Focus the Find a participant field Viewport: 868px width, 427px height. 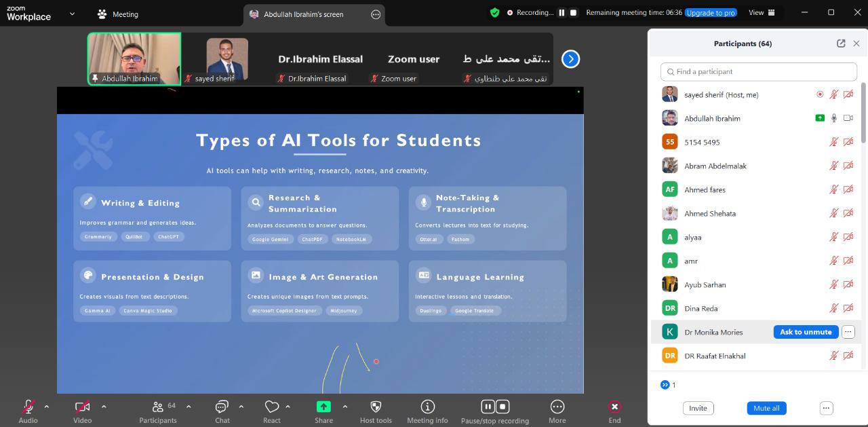click(x=759, y=71)
